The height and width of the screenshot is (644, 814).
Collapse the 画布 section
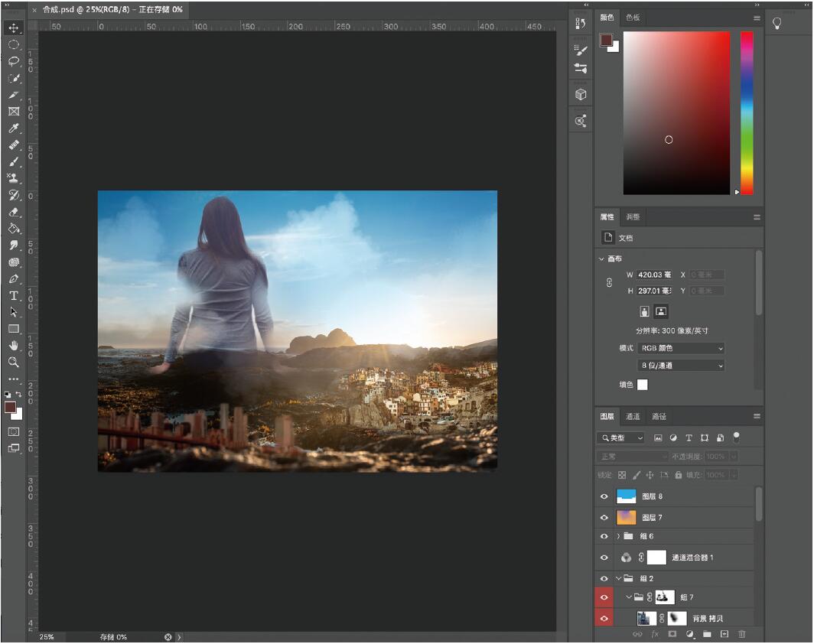click(601, 259)
